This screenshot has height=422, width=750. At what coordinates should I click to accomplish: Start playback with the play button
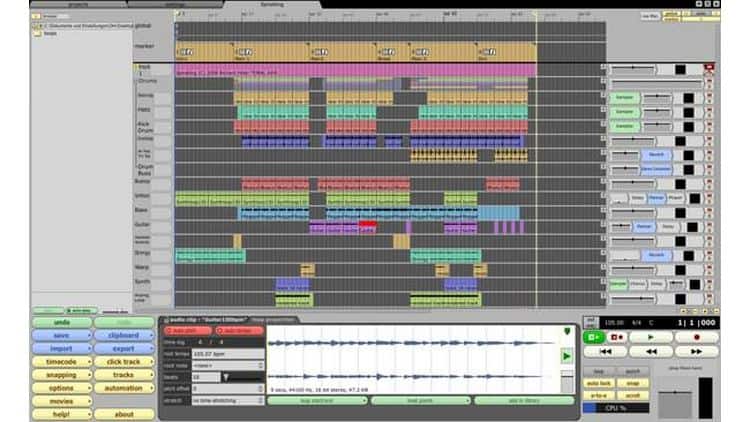[651, 337]
